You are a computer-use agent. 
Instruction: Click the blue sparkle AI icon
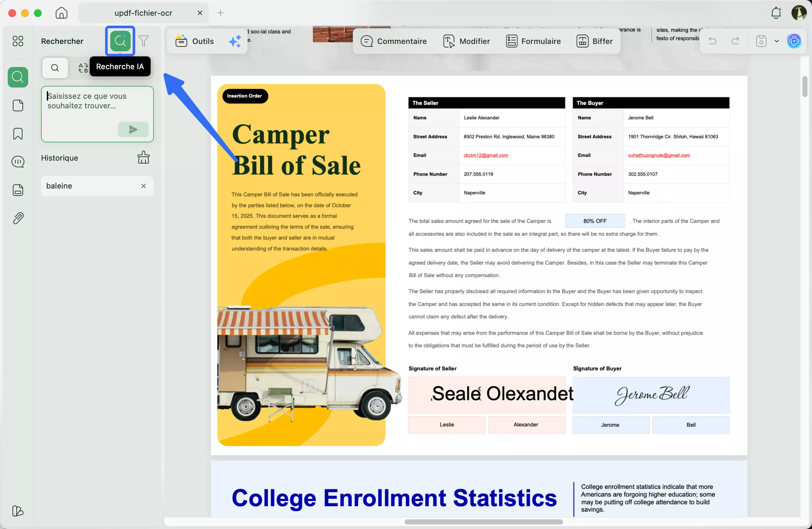click(x=235, y=41)
